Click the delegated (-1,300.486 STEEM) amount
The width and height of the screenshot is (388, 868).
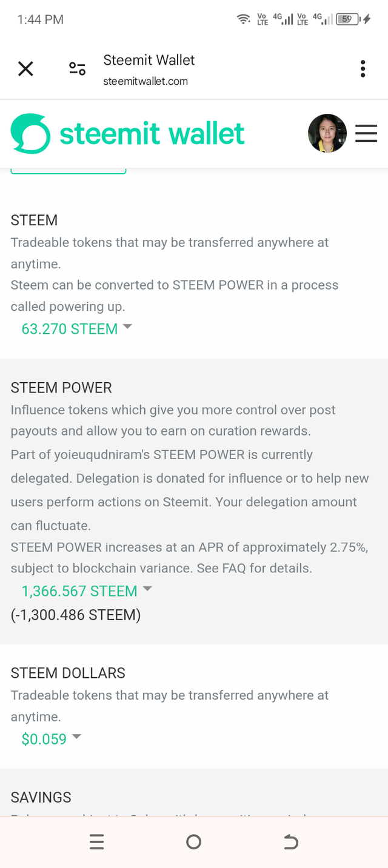pos(76,615)
